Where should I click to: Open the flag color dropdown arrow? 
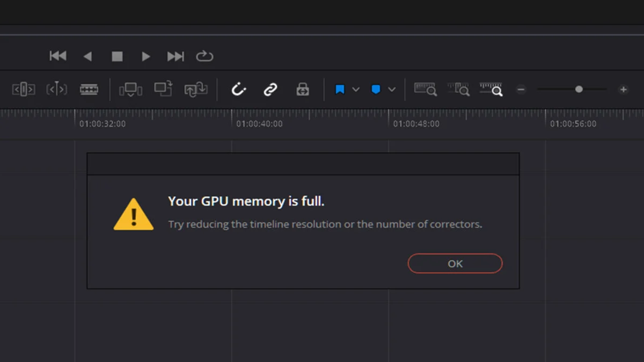click(356, 90)
